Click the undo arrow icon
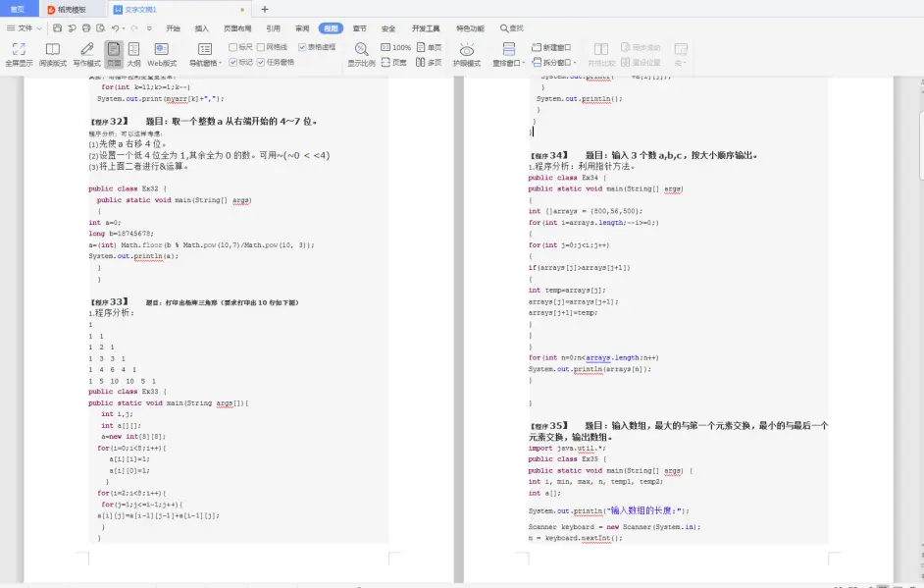Viewport: 924px width, 588px height. (116, 27)
